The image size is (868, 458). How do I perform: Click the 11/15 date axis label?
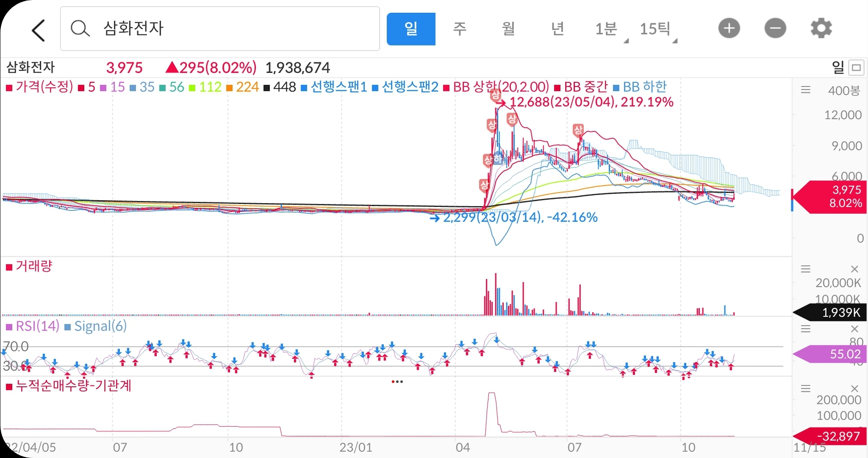[x=810, y=447]
